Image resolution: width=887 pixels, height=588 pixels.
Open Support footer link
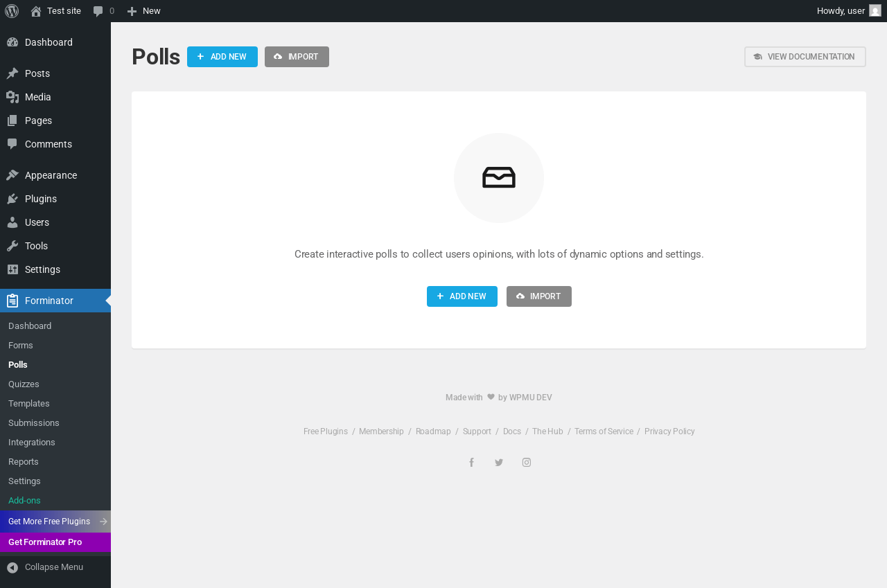(x=477, y=431)
